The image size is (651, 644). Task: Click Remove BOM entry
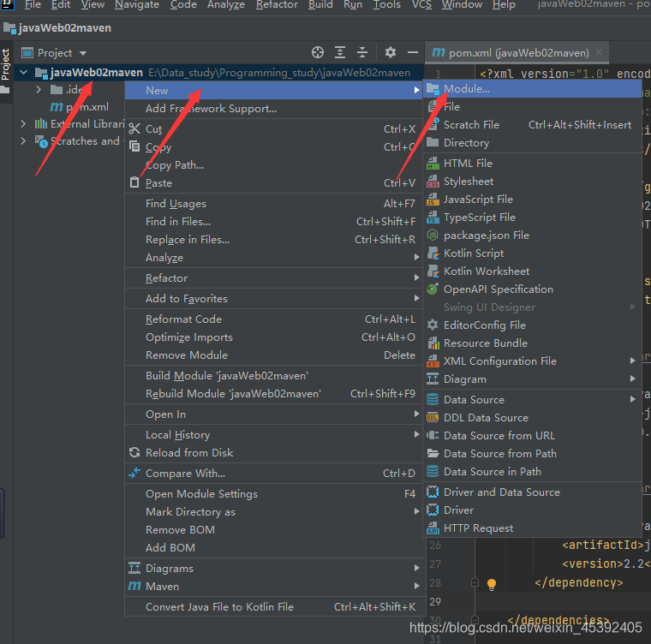click(x=273, y=529)
